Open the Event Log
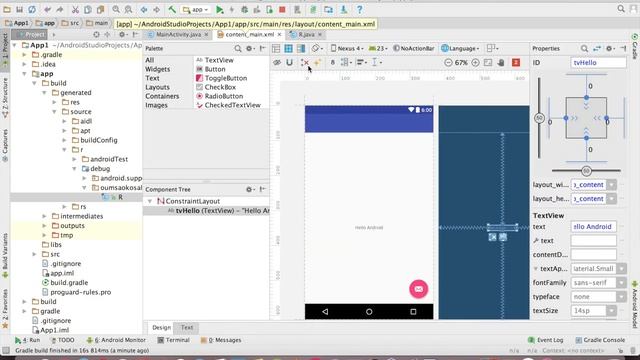 tap(545, 340)
